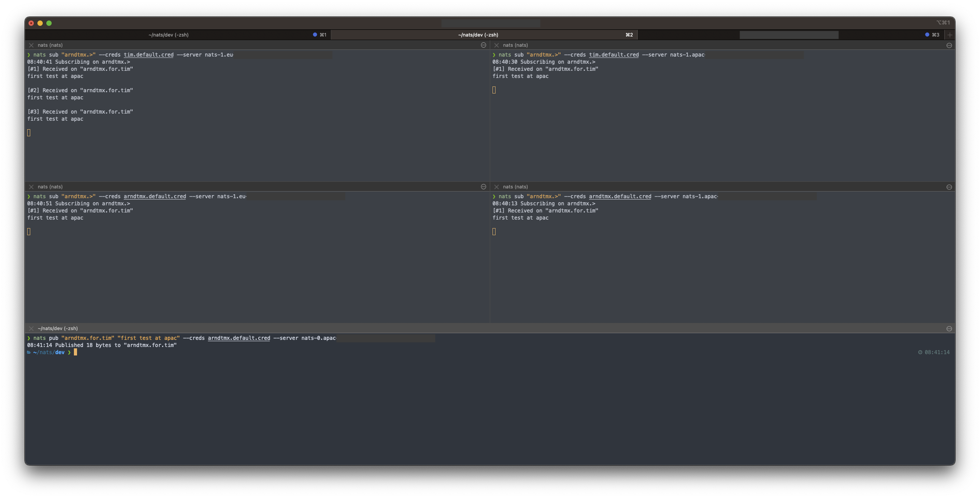Viewport: 980px width, 498px height.
Task: Close the lower-left nats session pane
Action: [32, 187]
